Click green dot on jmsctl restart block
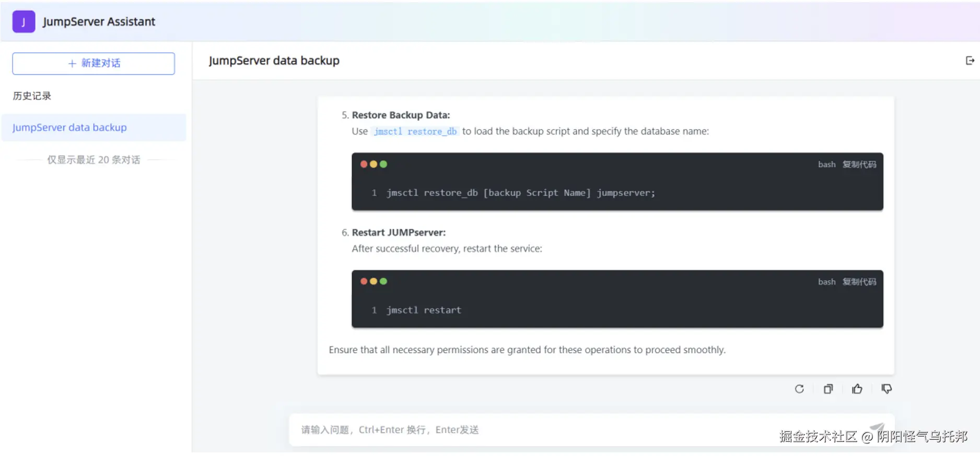The height and width of the screenshot is (456, 980). (383, 281)
